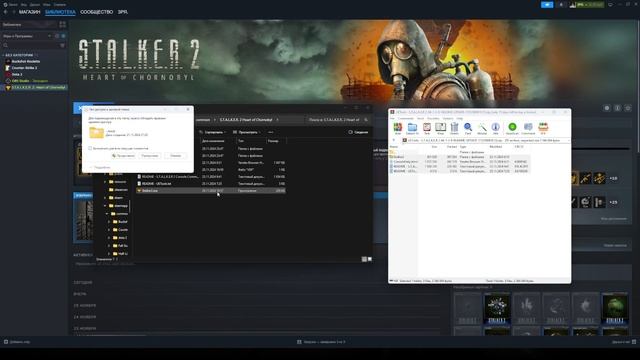Image resolution: width=640 pixels, height=360 pixels.
Task: Open Steam notifications bell icon
Action: point(561,4)
